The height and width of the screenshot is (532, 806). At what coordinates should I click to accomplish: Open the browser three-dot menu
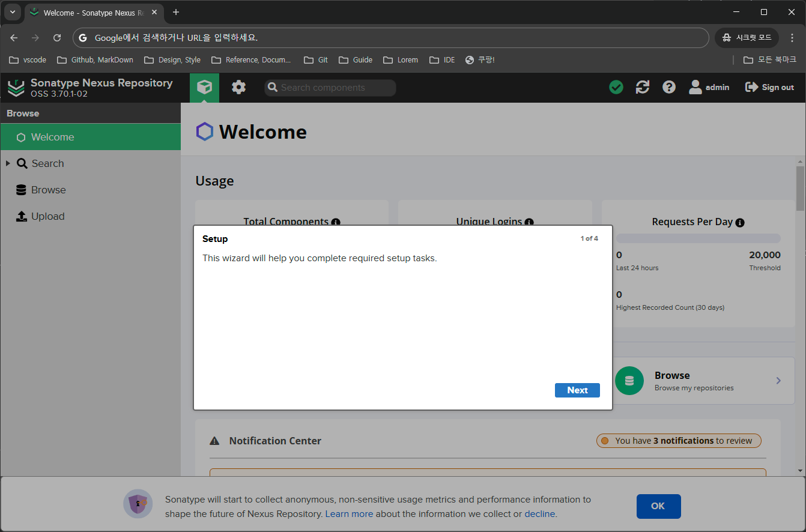click(792, 38)
